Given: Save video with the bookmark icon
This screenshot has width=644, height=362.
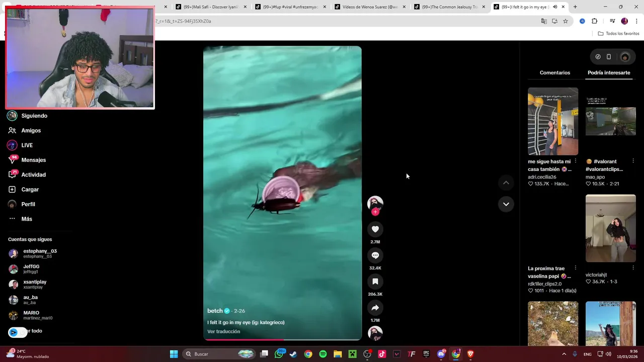Looking at the screenshot, I should pos(375,282).
